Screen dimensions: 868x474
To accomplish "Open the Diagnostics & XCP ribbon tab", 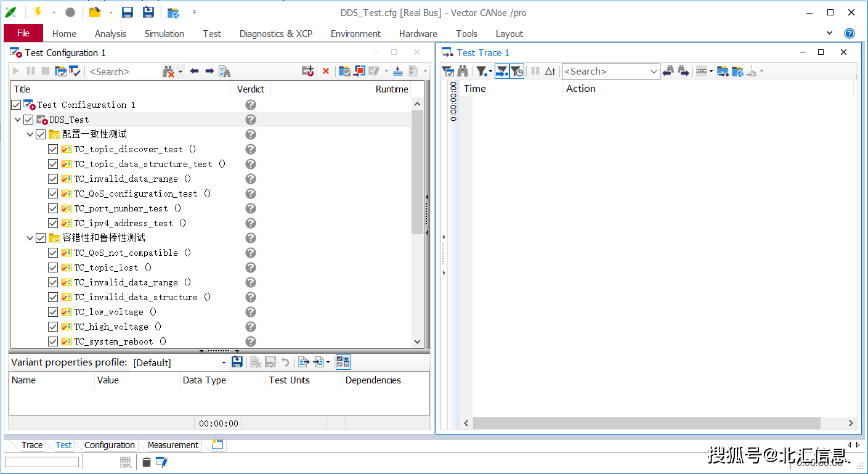I will coord(275,34).
